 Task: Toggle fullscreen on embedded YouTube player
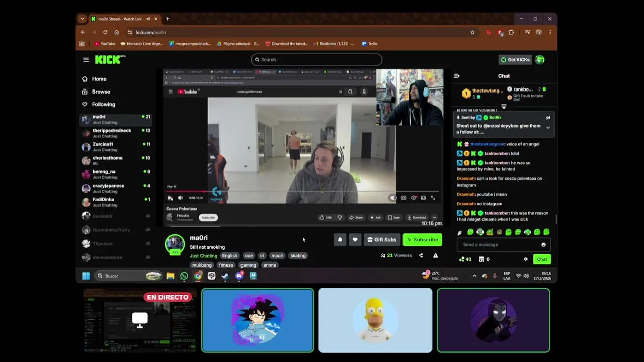pyautogui.click(x=433, y=198)
